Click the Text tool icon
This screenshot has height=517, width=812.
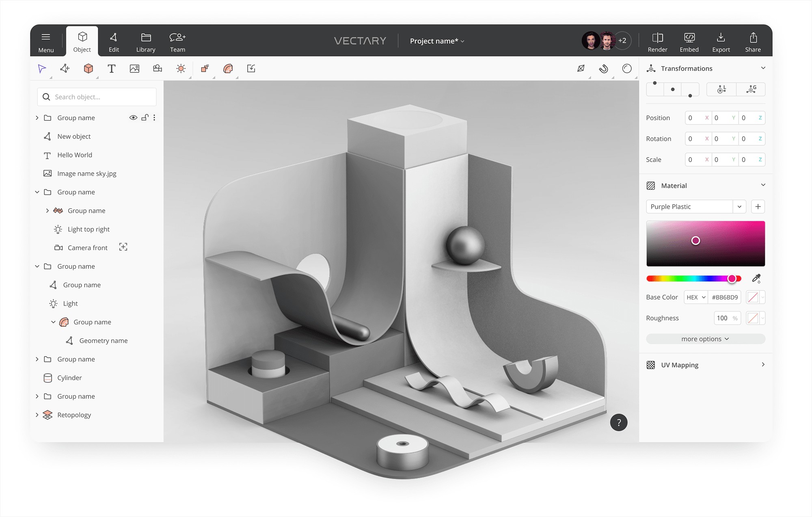pos(112,68)
